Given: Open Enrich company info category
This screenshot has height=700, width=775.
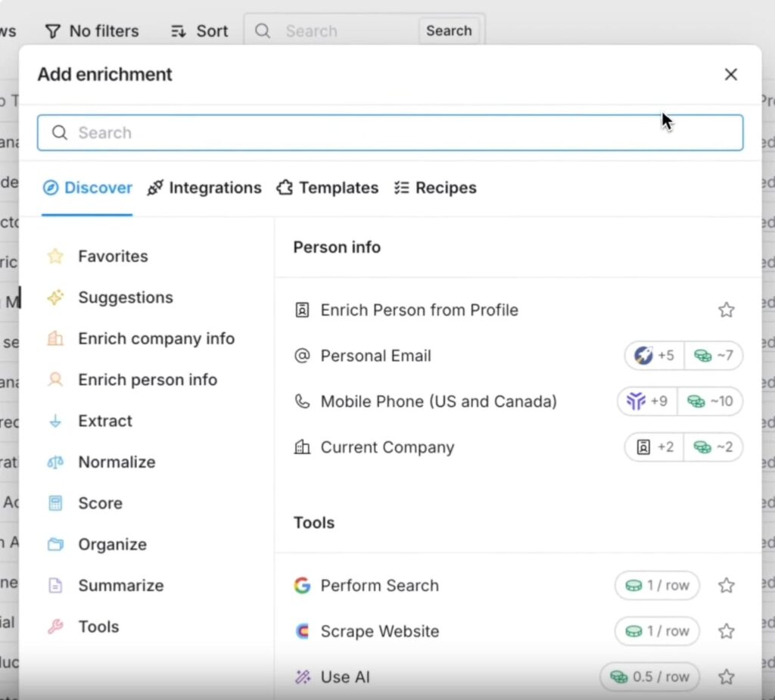Looking at the screenshot, I should click(156, 339).
